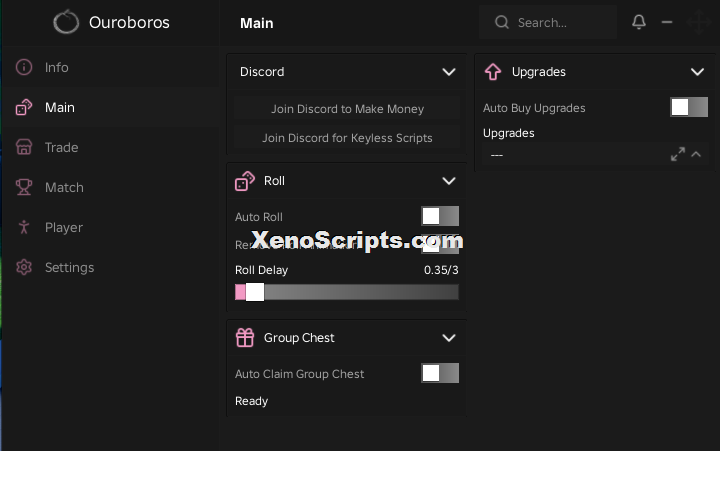Click the Ready status text
The width and height of the screenshot is (720, 481).
[251, 401]
